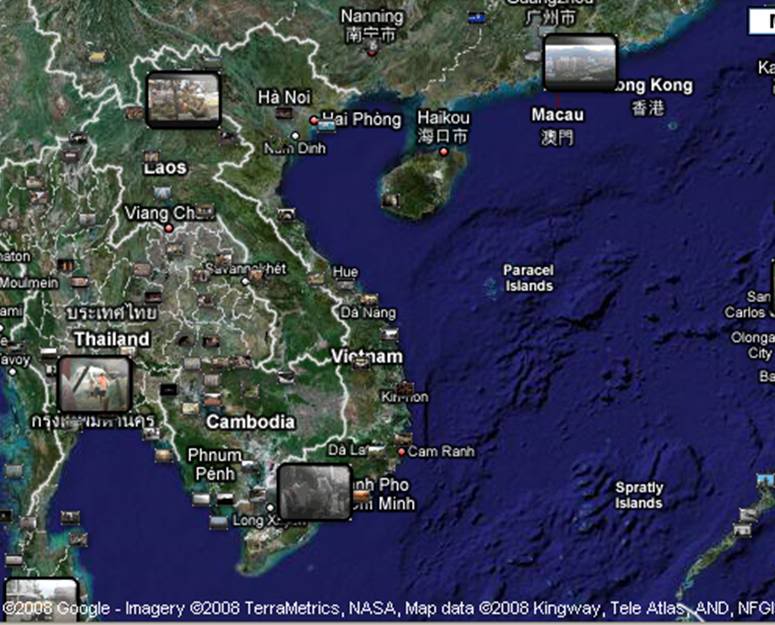Click the Spratly Islands label
This screenshot has height=625, width=775.
[639, 496]
